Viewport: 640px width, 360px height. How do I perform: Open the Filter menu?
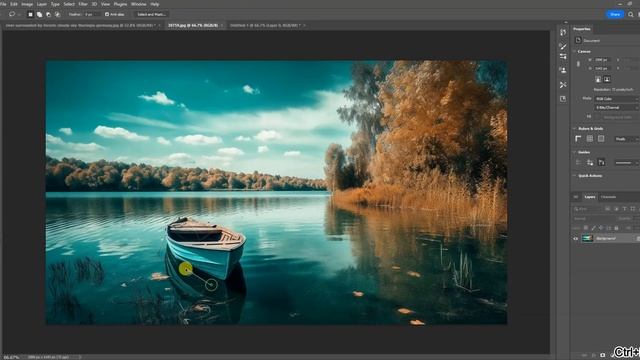point(83,4)
